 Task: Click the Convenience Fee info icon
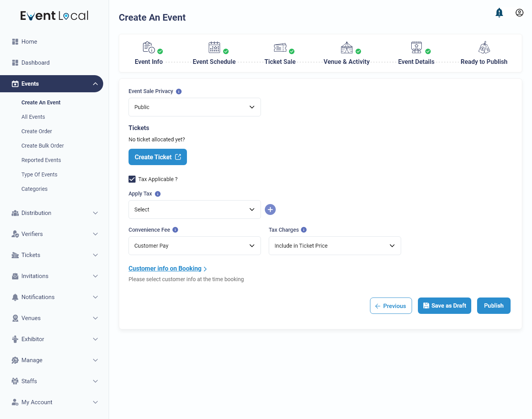pyautogui.click(x=175, y=230)
